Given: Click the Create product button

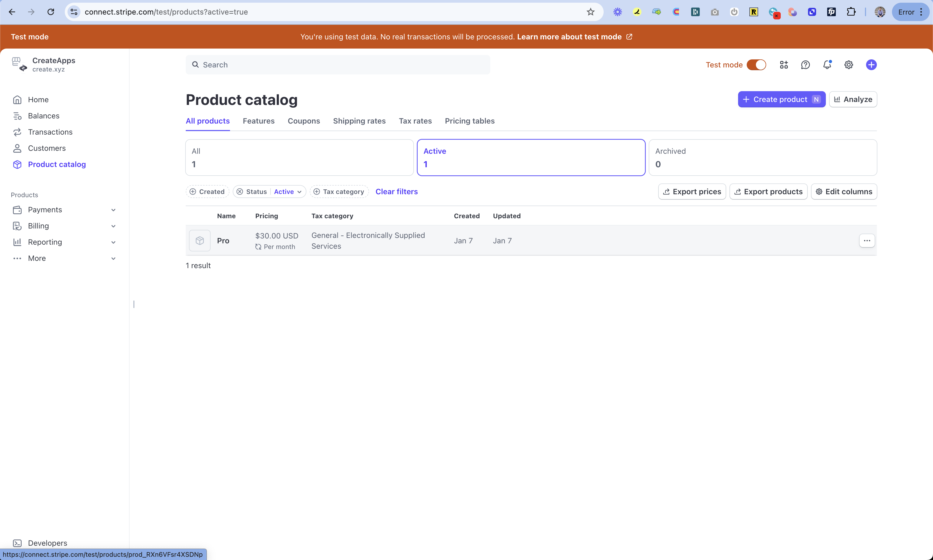Looking at the screenshot, I should pyautogui.click(x=781, y=100).
